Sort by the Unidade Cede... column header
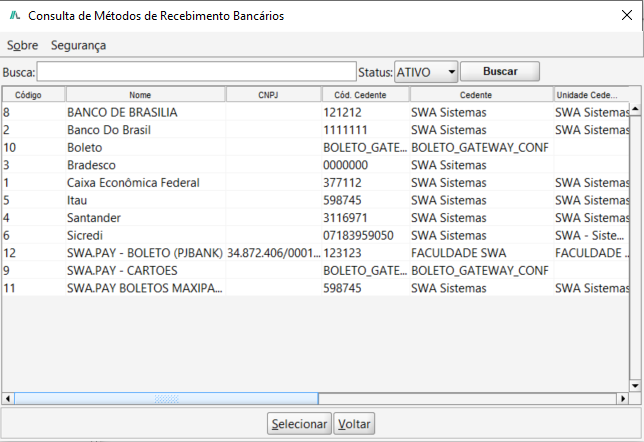 591,95
